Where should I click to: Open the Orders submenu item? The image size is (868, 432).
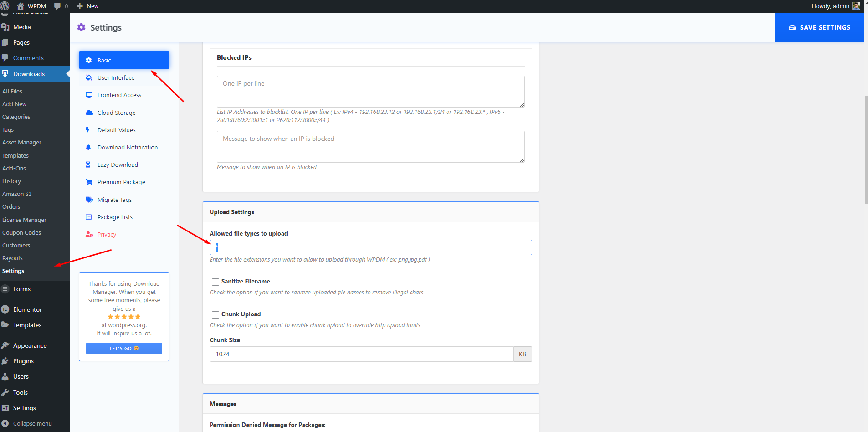(11, 206)
